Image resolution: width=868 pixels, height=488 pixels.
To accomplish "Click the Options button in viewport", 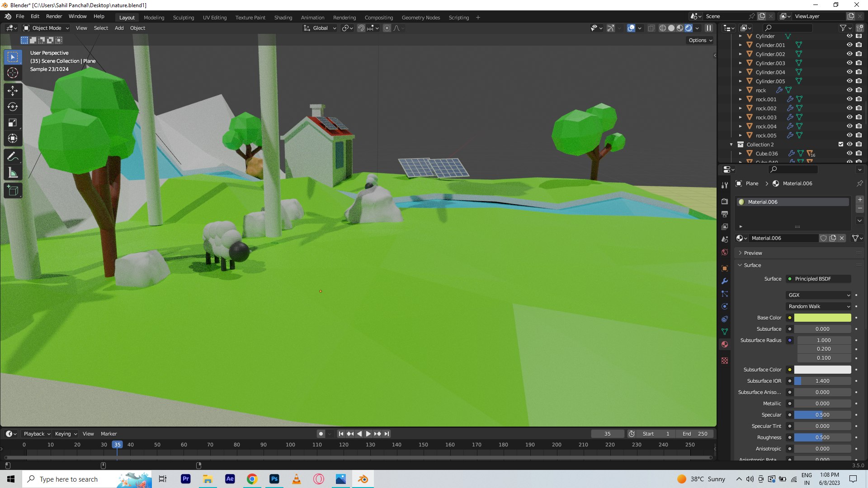I will [x=700, y=40].
